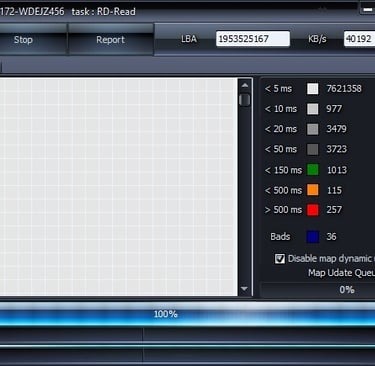Select the KB/s speed field
Screen dimensions: 375x366
[359, 39]
